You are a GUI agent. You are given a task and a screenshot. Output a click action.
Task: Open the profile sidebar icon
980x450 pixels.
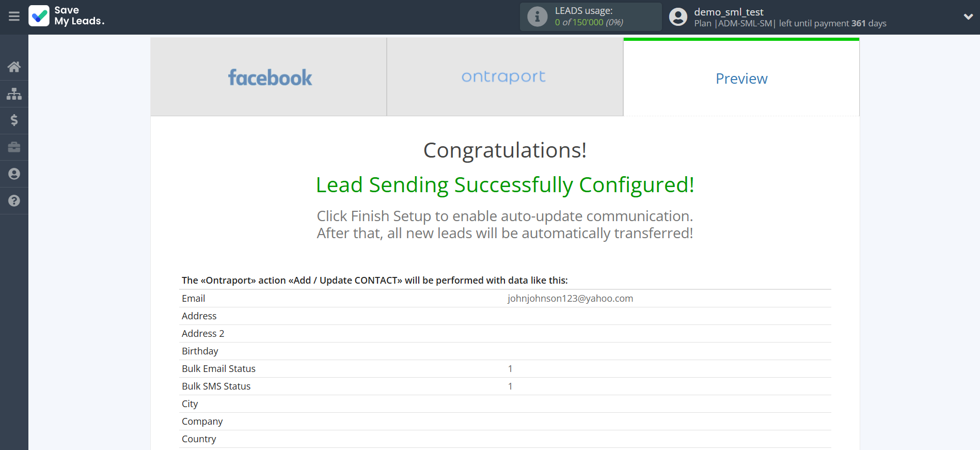[x=14, y=174]
